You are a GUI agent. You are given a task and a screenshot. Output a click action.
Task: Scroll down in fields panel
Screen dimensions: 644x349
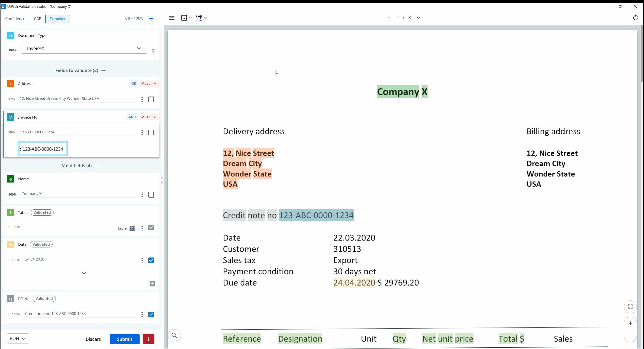pos(84,273)
